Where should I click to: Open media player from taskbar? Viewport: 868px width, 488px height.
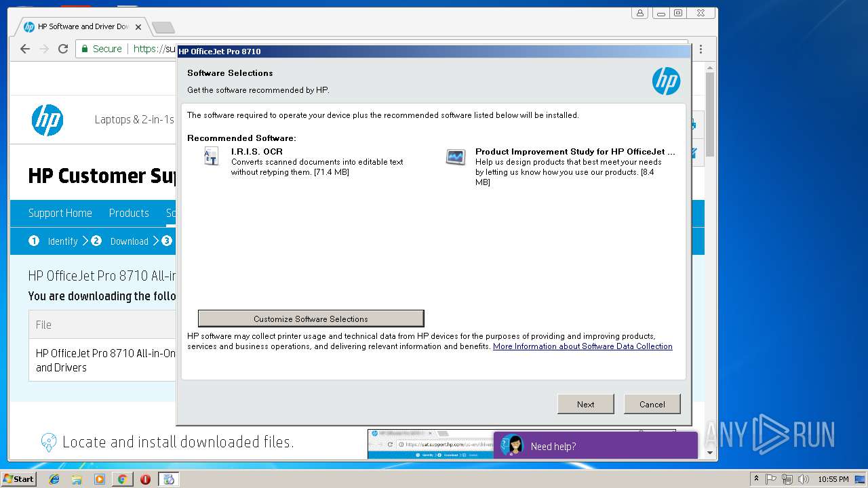coord(100,479)
